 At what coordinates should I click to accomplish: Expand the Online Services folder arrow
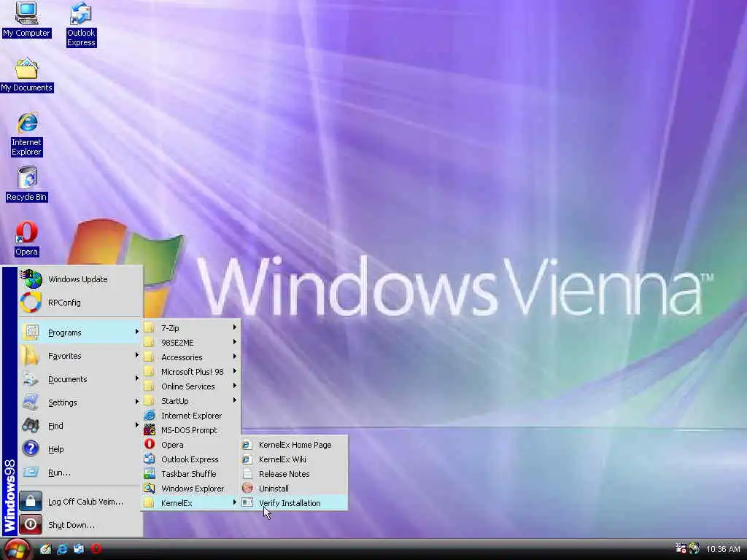tap(235, 386)
